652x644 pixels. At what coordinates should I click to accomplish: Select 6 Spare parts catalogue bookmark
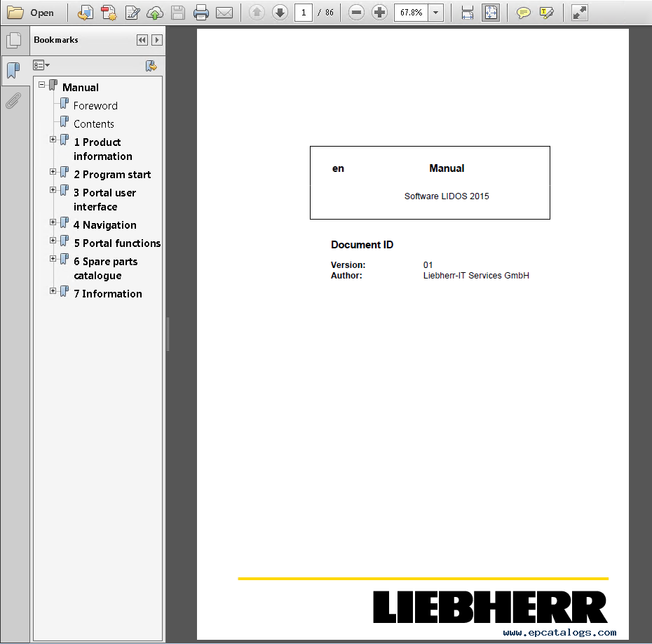(x=106, y=268)
